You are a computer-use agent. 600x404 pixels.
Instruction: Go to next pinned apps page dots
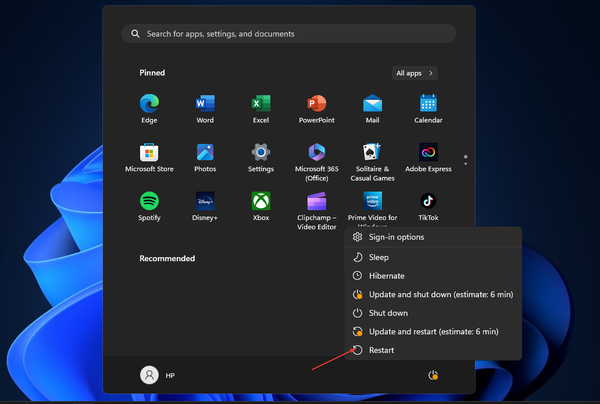point(465,160)
